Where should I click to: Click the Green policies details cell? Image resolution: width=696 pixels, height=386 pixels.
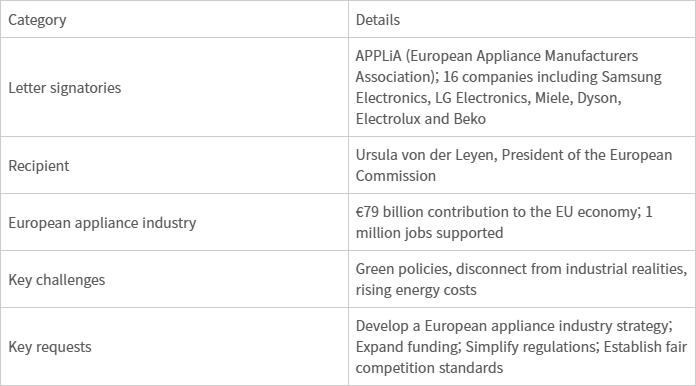tap(522, 280)
